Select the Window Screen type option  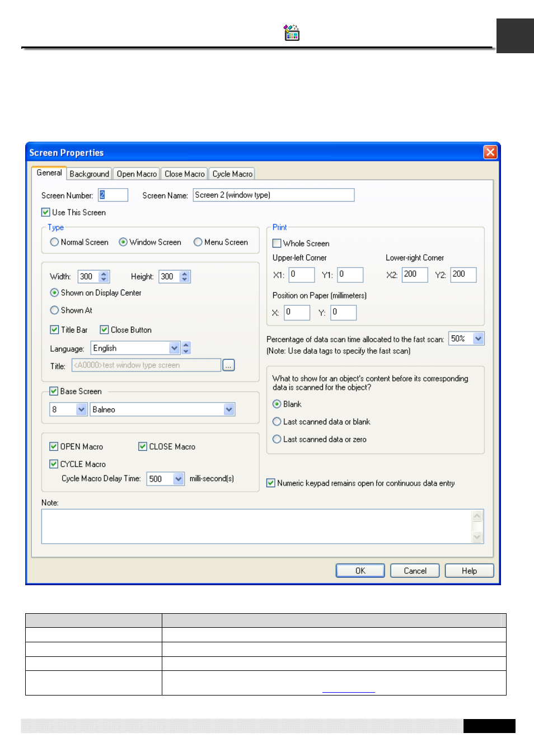[x=123, y=242]
